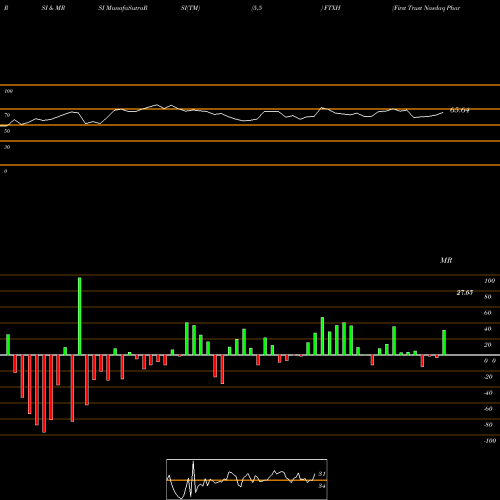The width and height of the screenshot is (500, 500).
Task: Select the 'SI(TM)' header label
Action: point(190,8)
